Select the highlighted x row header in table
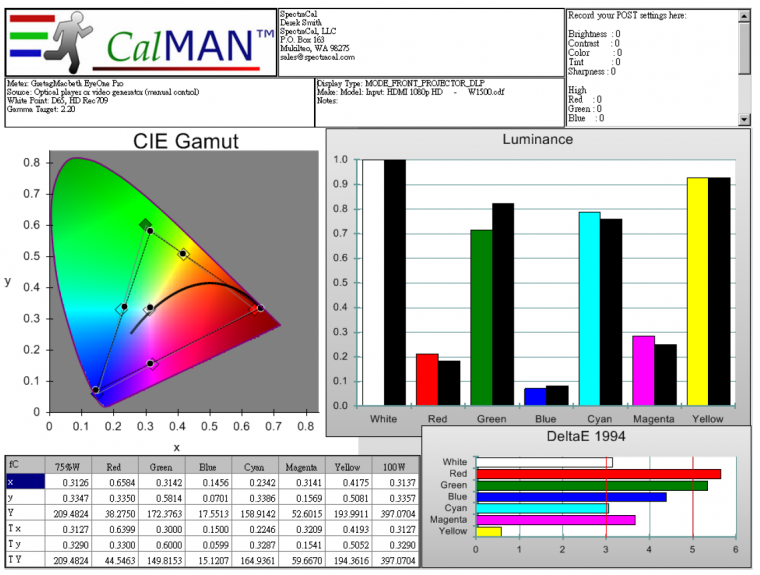 pyautogui.click(x=20, y=482)
